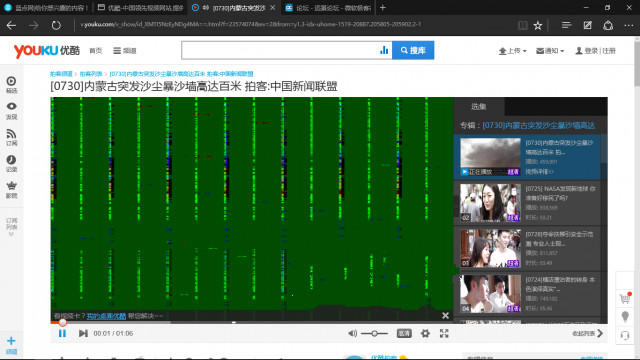
Task: Expand the sidebar subscription list
Action: [x=11, y=227]
